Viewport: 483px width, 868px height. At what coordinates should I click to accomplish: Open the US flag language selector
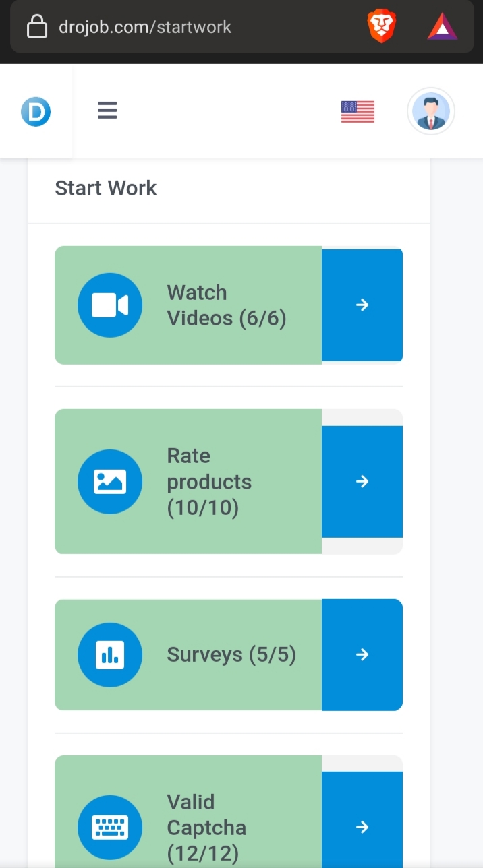(x=358, y=112)
